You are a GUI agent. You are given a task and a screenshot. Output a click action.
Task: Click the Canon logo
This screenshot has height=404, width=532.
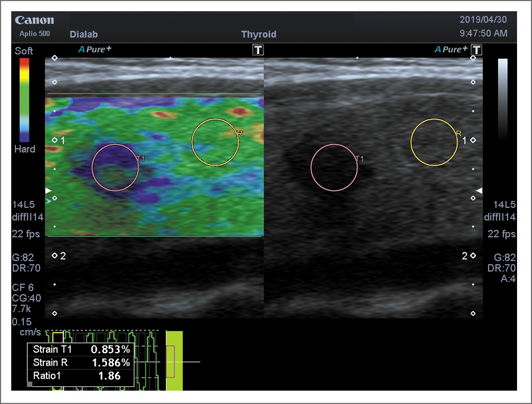[x=35, y=21]
